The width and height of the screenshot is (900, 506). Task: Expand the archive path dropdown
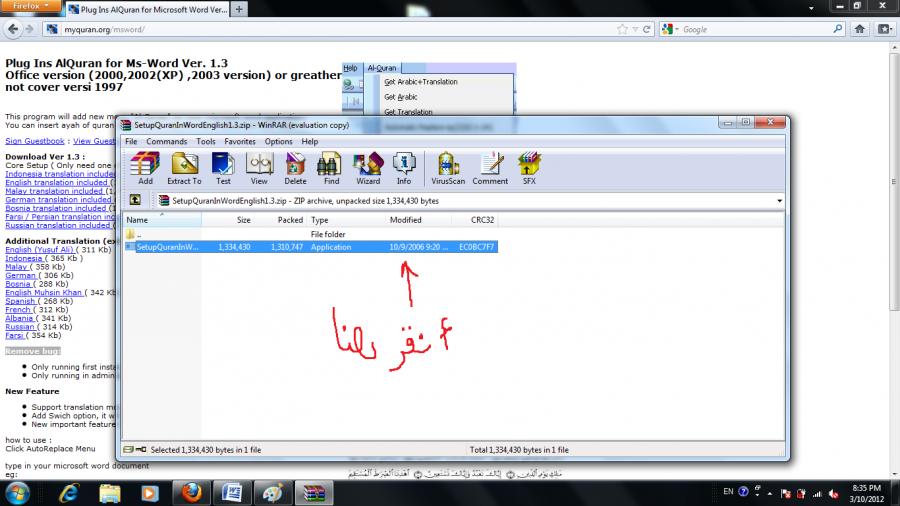(778, 200)
